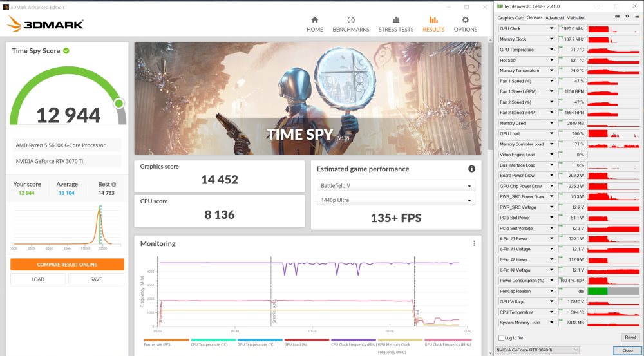Toggle the GPU Load (%) legend series

click(x=307, y=342)
